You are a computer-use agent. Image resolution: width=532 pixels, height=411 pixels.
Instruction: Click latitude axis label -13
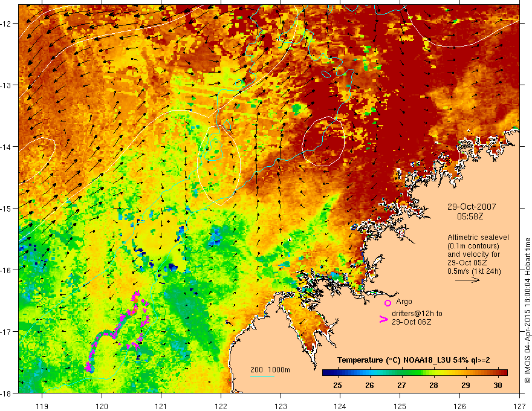pos(7,85)
